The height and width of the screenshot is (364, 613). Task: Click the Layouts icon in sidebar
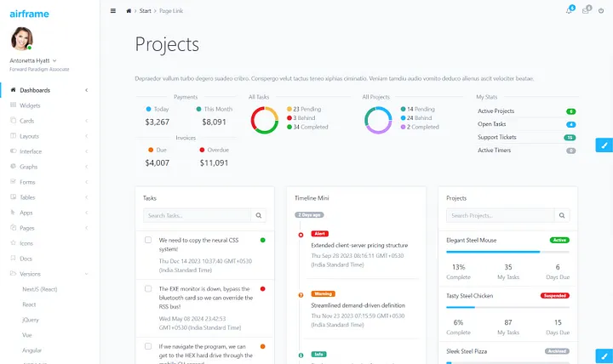point(13,136)
